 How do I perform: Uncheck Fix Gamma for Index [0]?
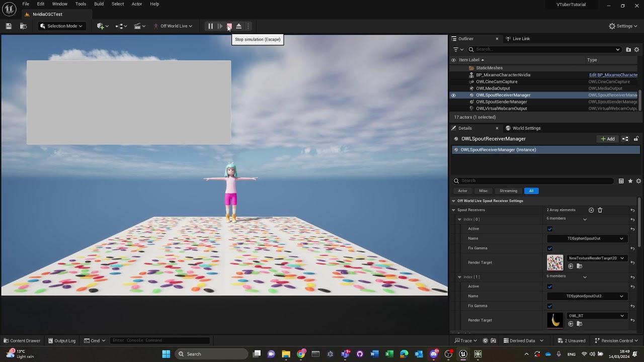pos(550,248)
